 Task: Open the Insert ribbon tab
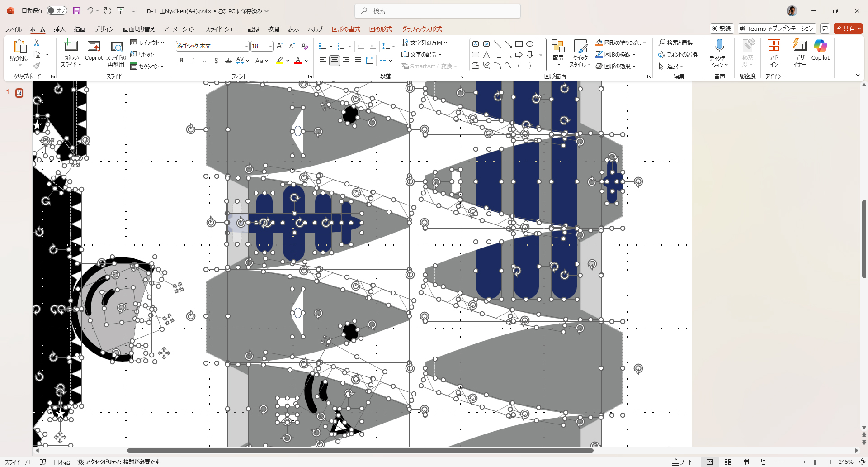59,29
